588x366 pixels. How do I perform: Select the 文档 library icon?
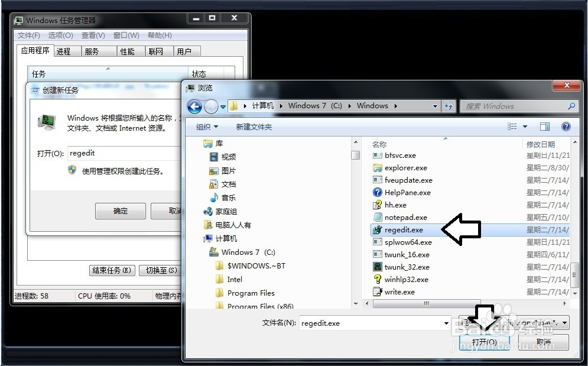(214, 184)
